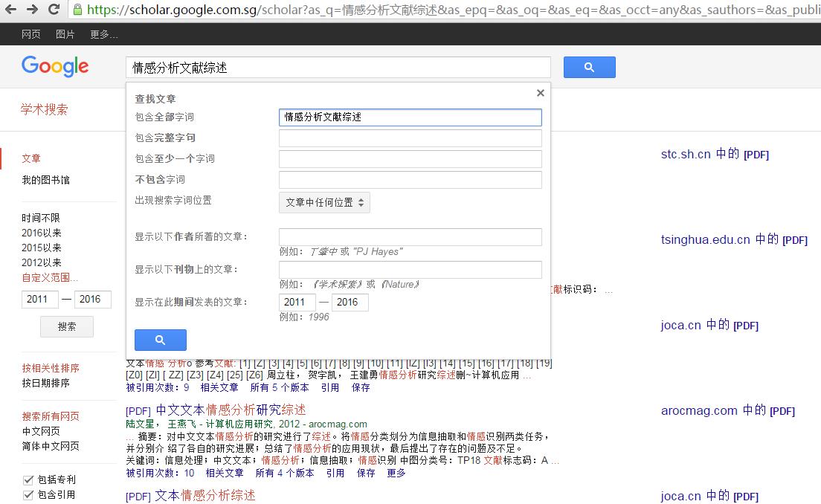Click the browser forward arrow
This screenshot has width=821, height=504.
pos(32,10)
